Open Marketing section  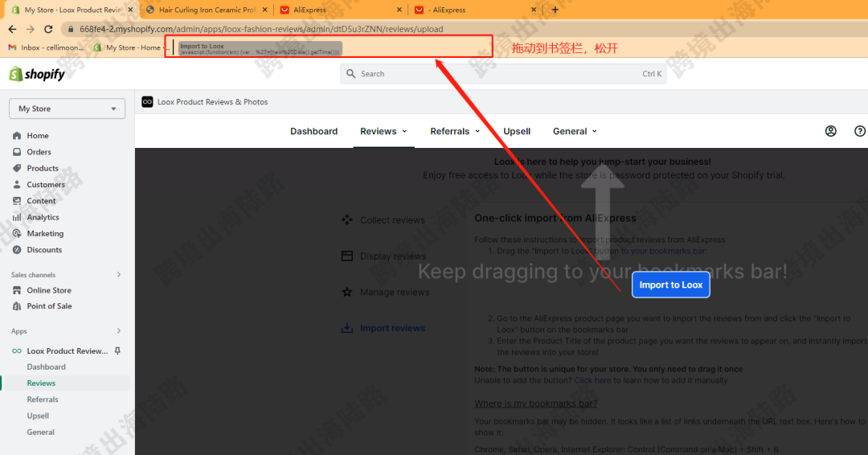45,234
